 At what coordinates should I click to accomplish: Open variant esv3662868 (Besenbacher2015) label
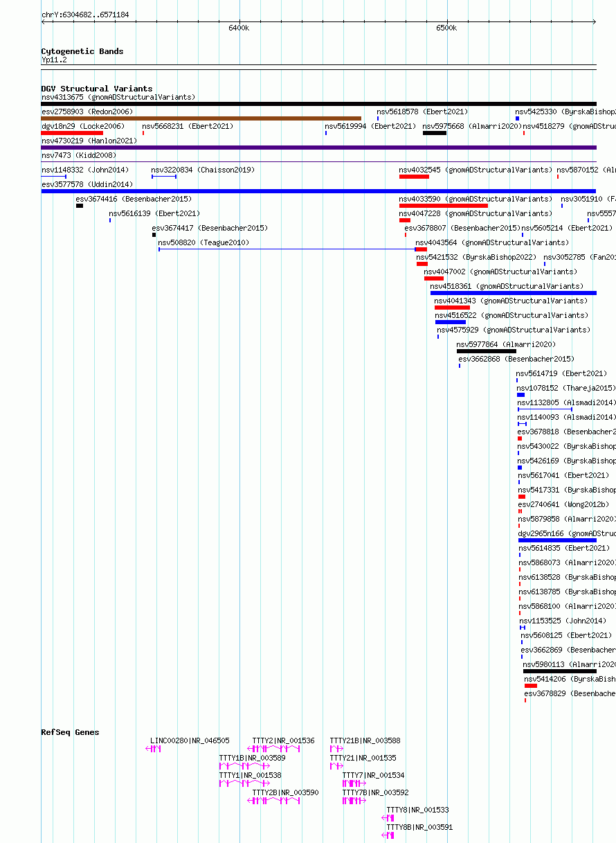pyautogui.click(x=516, y=359)
